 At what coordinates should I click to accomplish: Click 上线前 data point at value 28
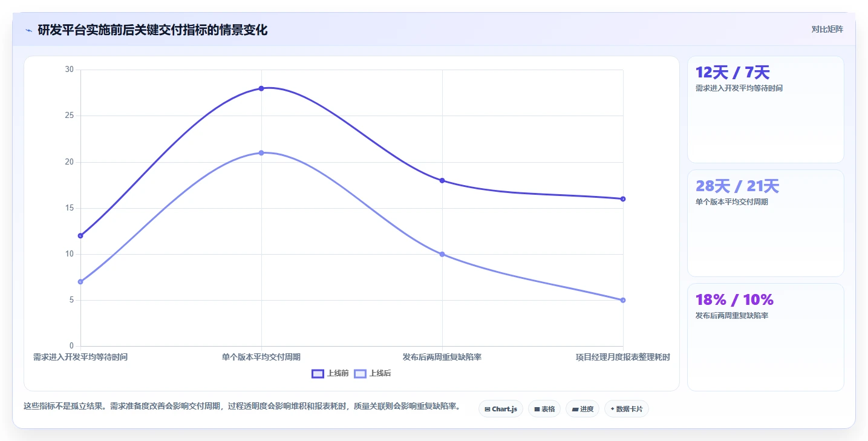[x=261, y=88]
